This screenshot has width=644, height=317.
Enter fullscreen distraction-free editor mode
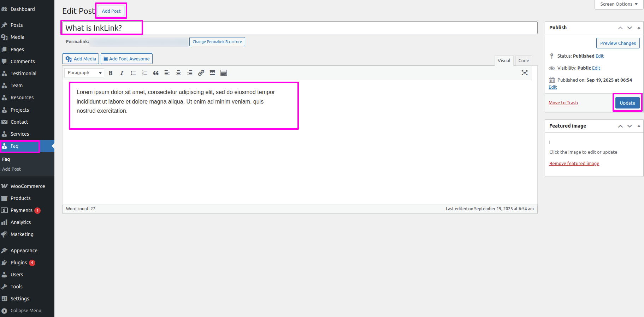pyautogui.click(x=524, y=73)
